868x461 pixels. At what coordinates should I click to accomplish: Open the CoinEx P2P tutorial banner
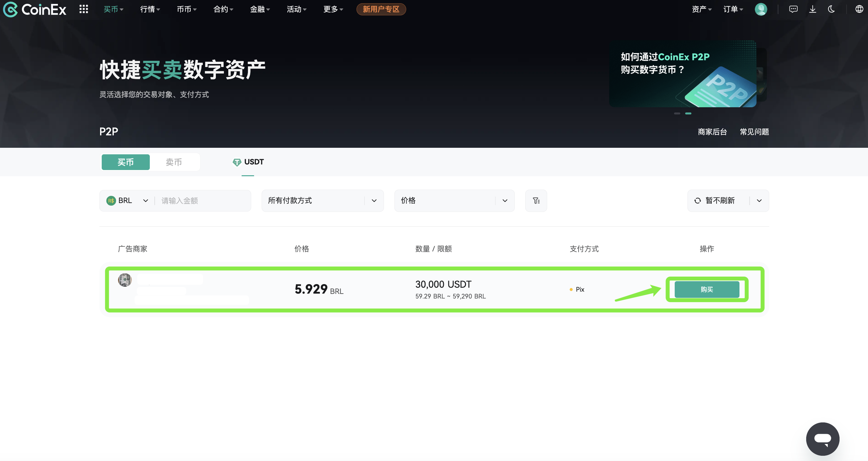[683, 74]
